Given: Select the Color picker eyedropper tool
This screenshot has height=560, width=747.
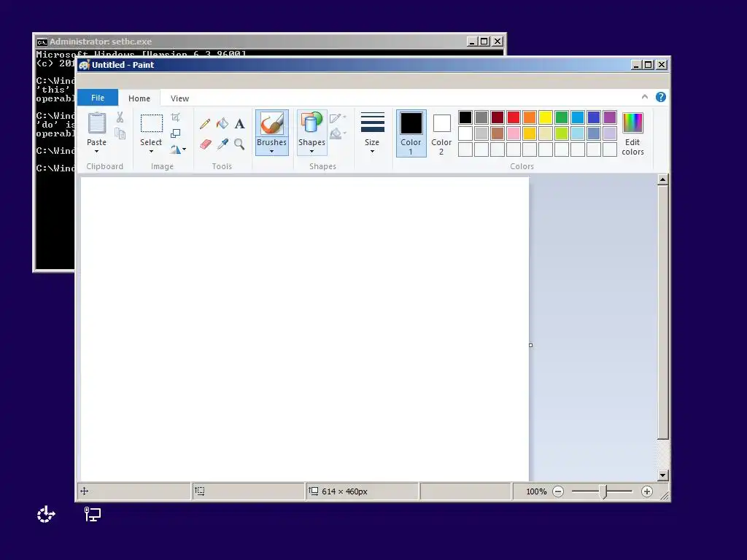Looking at the screenshot, I should (222, 144).
